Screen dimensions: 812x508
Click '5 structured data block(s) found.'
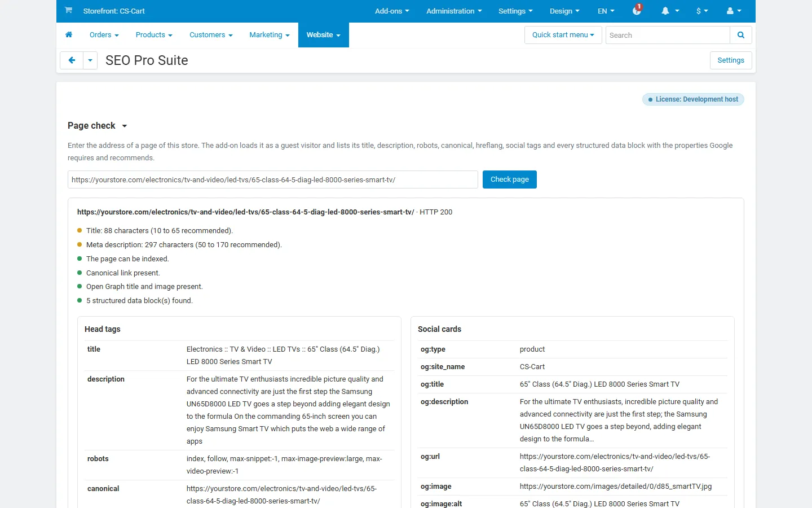(x=139, y=301)
